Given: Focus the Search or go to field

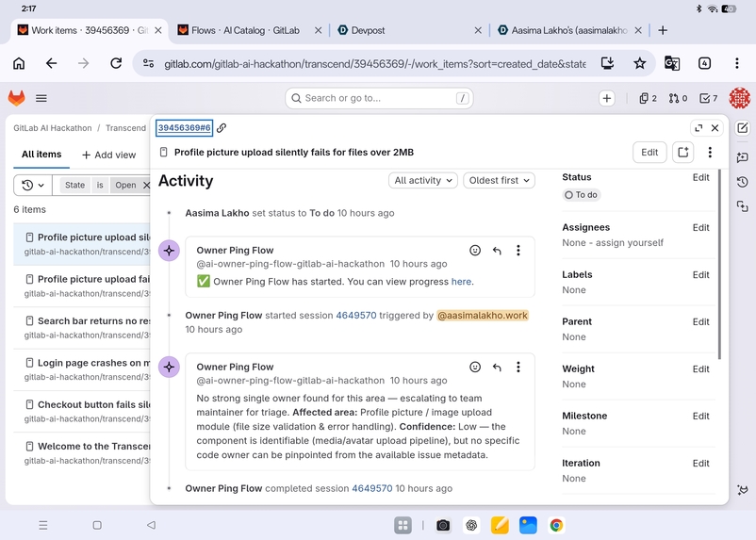Looking at the screenshot, I should [379, 98].
